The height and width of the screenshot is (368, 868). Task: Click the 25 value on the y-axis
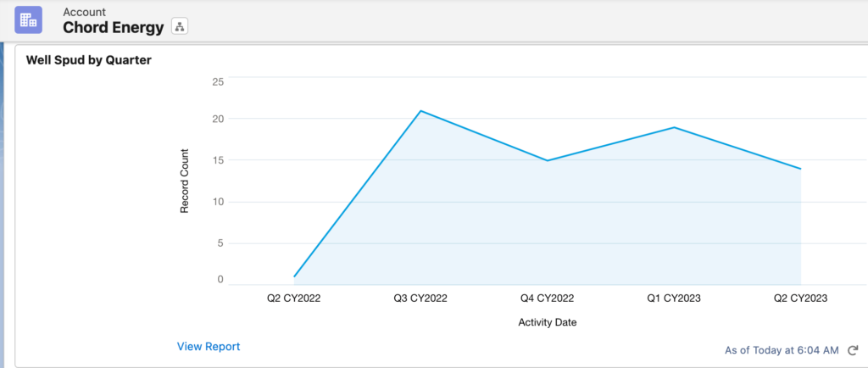pos(218,81)
